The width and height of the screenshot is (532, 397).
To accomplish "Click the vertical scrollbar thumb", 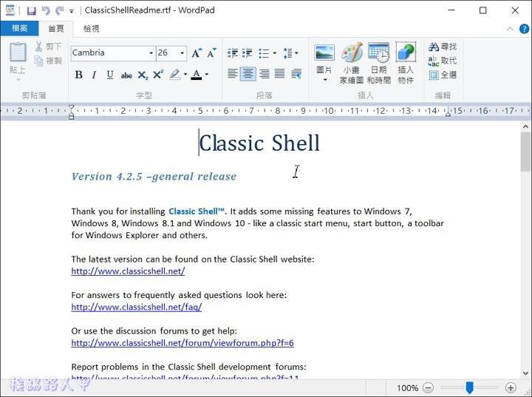I will (x=525, y=152).
